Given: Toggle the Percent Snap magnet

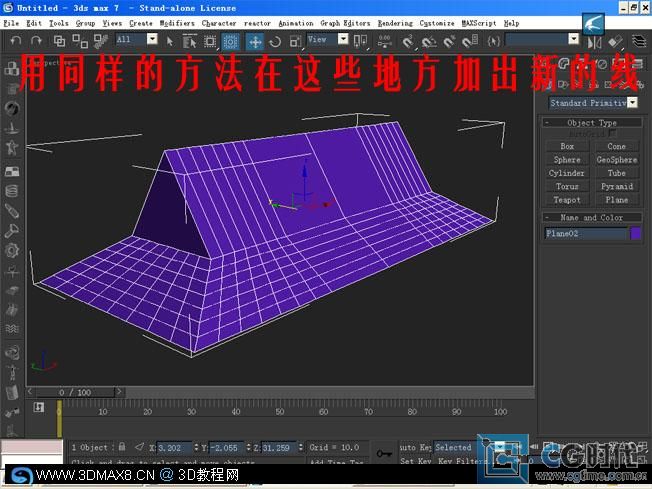Looking at the screenshot, I should [449, 41].
